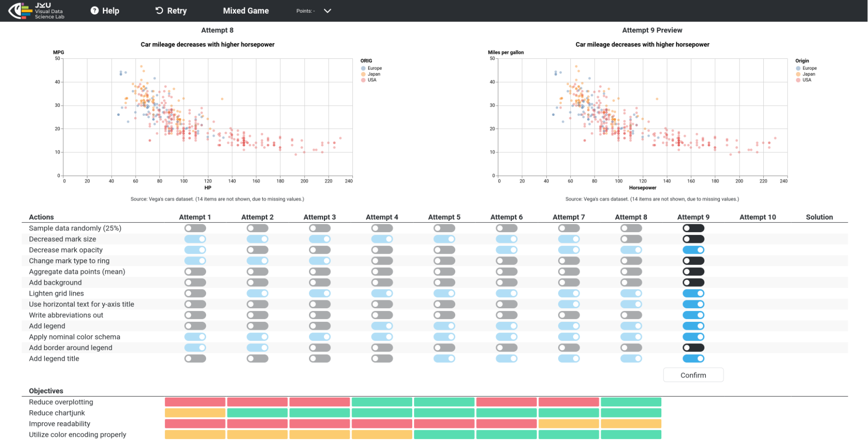Enable Aggregate data points (mean) in Attempt 9
This screenshot has height=440, width=868.
[693, 272]
